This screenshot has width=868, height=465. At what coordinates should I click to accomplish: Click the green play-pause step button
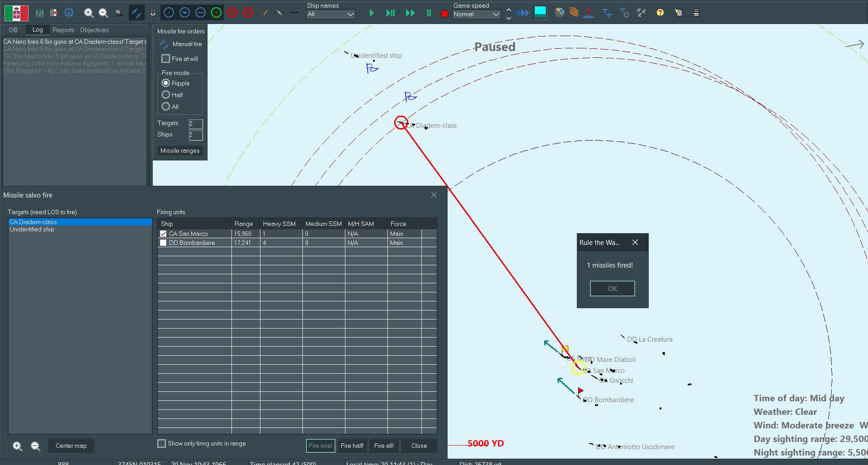point(391,13)
